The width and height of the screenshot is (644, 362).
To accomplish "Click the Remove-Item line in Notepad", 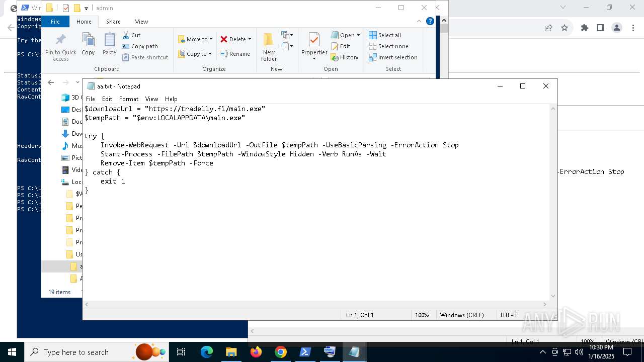I will pyautogui.click(x=156, y=163).
